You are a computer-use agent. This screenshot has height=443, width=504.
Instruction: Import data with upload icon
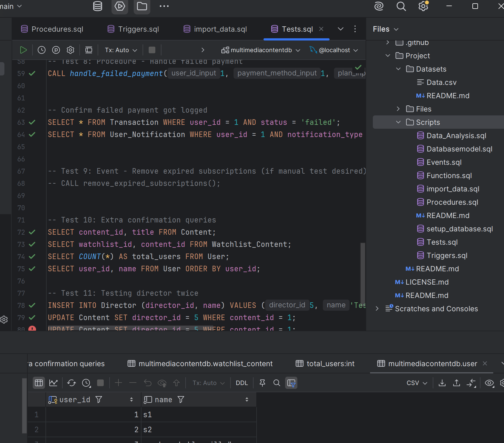point(457,383)
